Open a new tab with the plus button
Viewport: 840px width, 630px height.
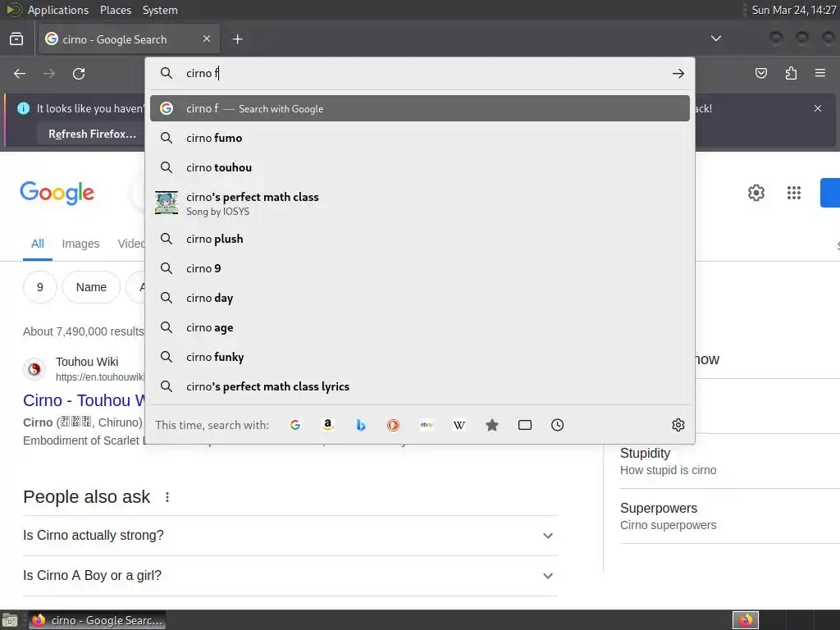[237, 39]
